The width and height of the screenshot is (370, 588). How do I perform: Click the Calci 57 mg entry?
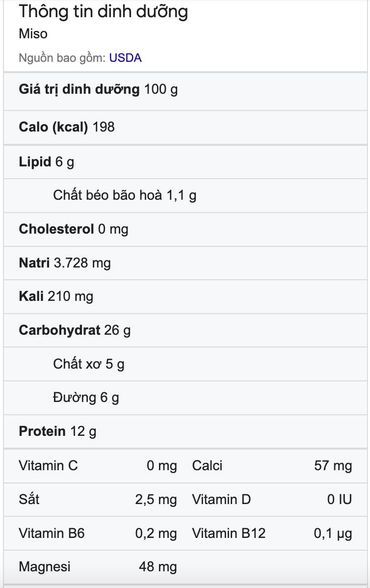click(272, 466)
